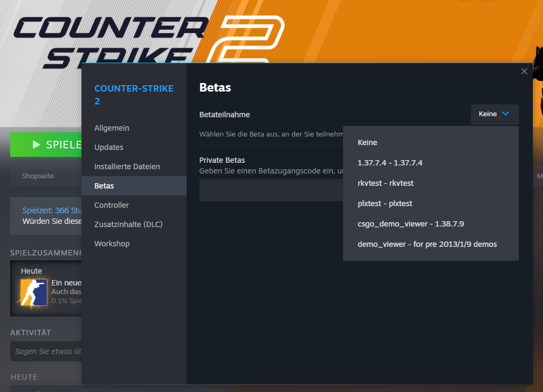Choose demo_viewer for pre 2013/1/9 demos

(x=431, y=244)
